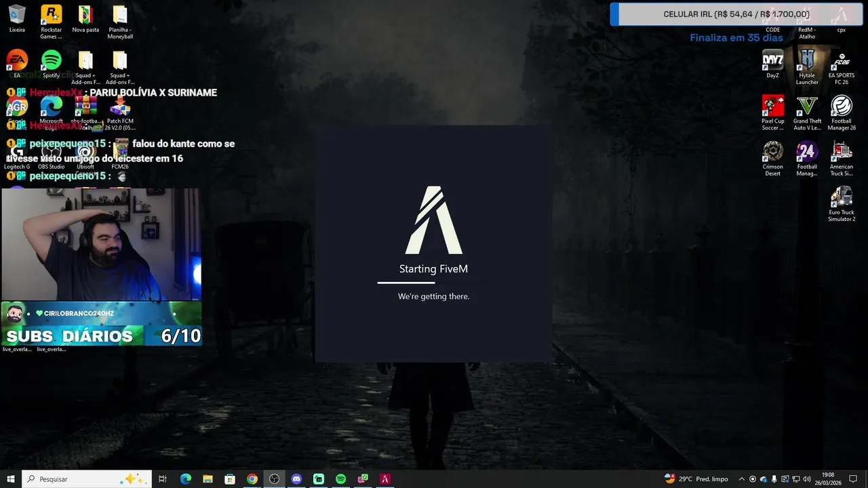Launch EA SPORTS FC 26 shortcut
The width and height of the screenshot is (868, 488).
(842, 67)
